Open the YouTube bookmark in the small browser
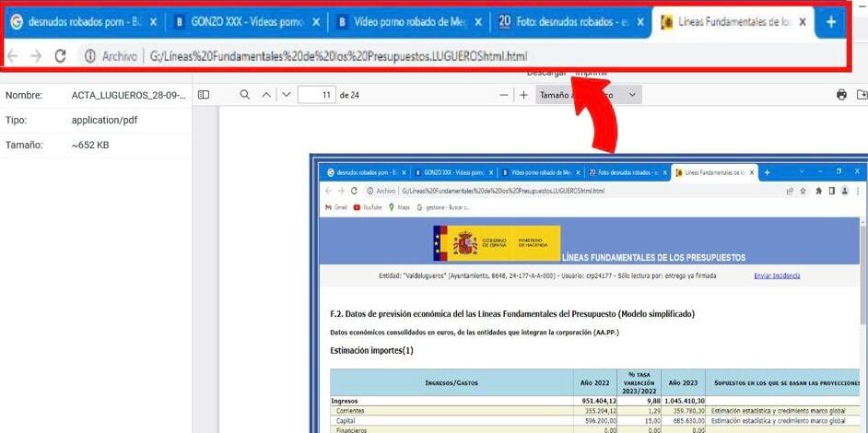 [x=368, y=208]
